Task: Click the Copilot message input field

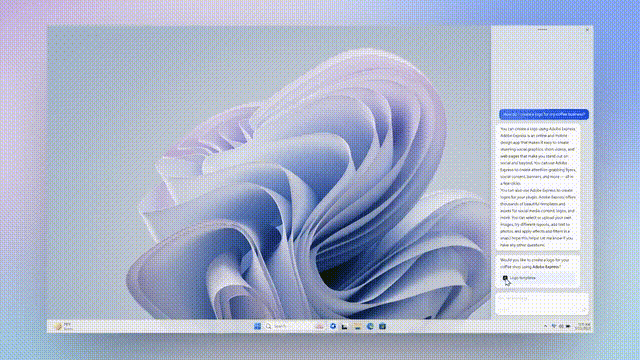Action: point(542,303)
